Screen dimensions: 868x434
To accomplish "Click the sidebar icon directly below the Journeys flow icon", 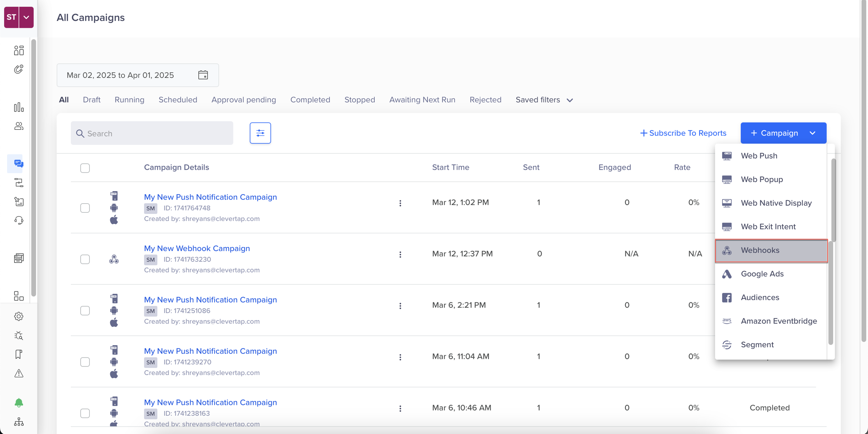I will pyautogui.click(x=19, y=202).
